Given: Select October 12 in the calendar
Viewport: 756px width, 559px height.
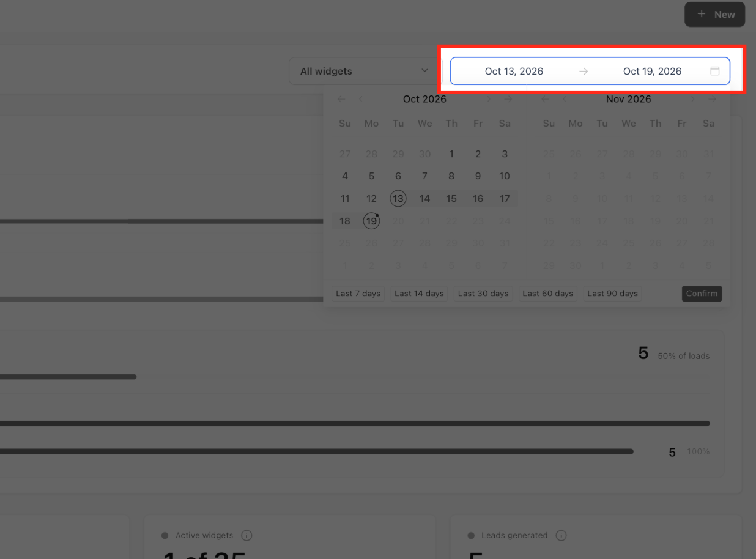Looking at the screenshot, I should [371, 199].
